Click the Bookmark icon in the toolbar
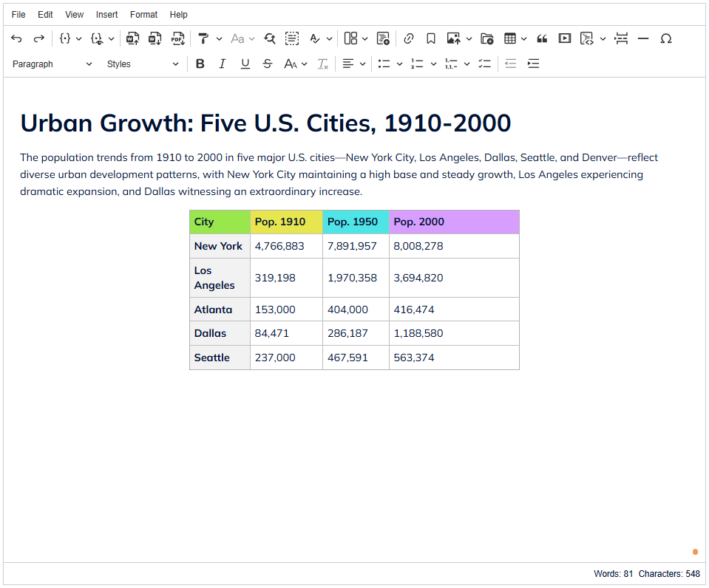Image resolution: width=709 pixels, height=588 pixels. pyautogui.click(x=431, y=38)
